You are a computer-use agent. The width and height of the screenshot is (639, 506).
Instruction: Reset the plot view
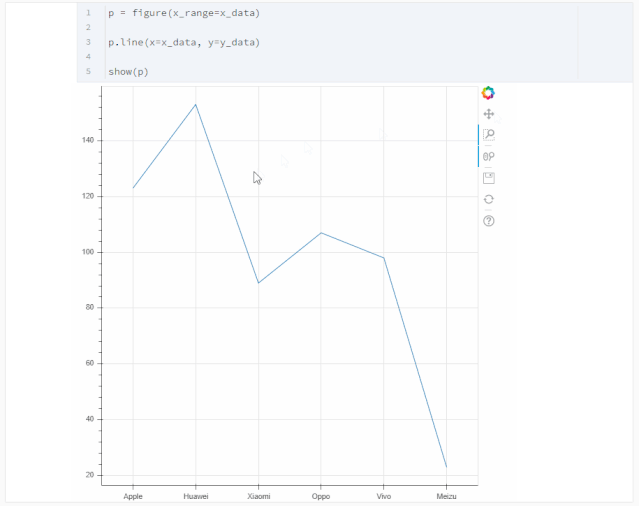pyautogui.click(x=488, y=199)
